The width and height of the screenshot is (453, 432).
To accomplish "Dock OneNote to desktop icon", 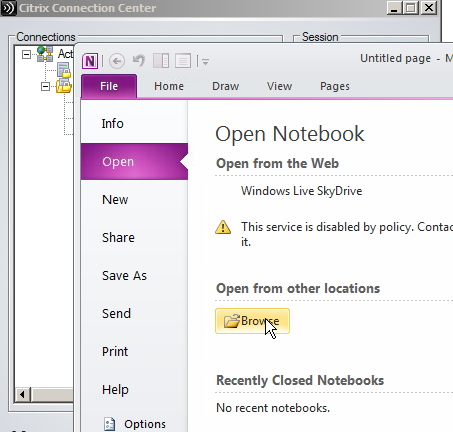I will coord(161,61).
